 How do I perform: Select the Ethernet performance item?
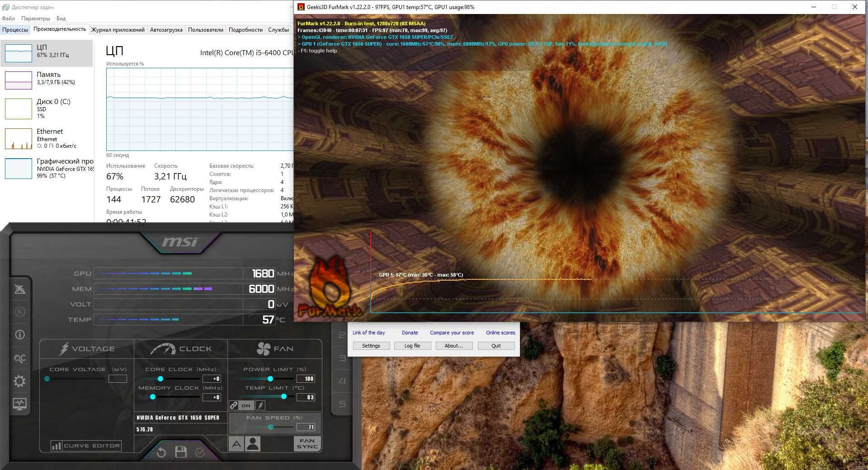pos(47,138)
